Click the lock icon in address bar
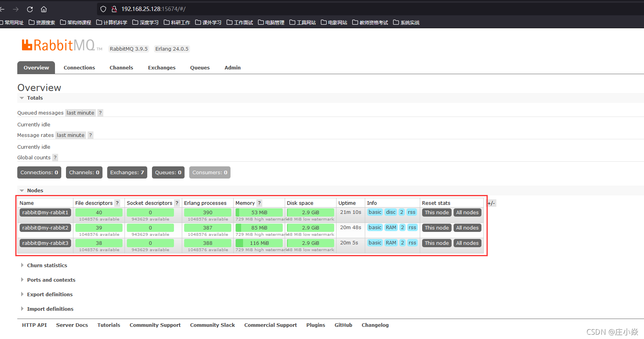The image size is (644, 339). (x=114, y=9)
